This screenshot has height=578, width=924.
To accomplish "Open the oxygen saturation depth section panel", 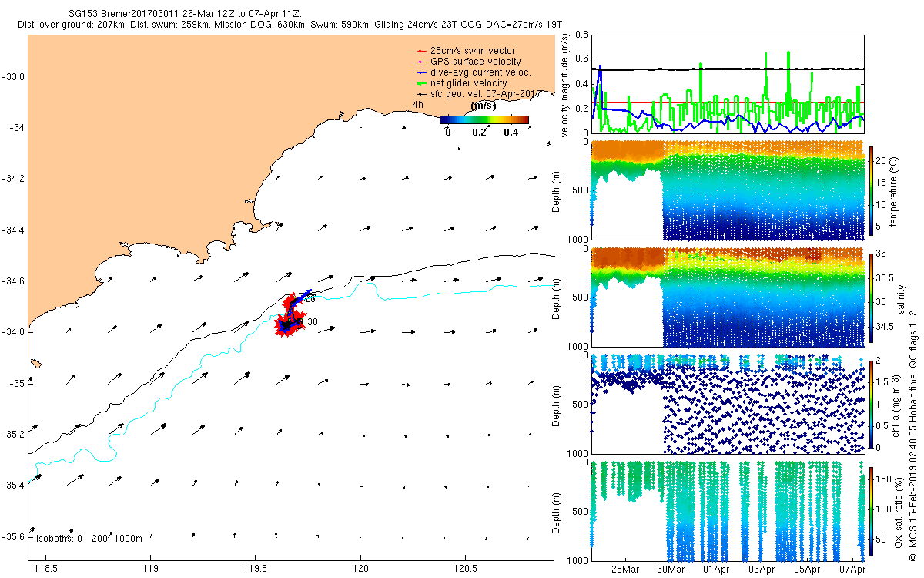I will [728, 511].
